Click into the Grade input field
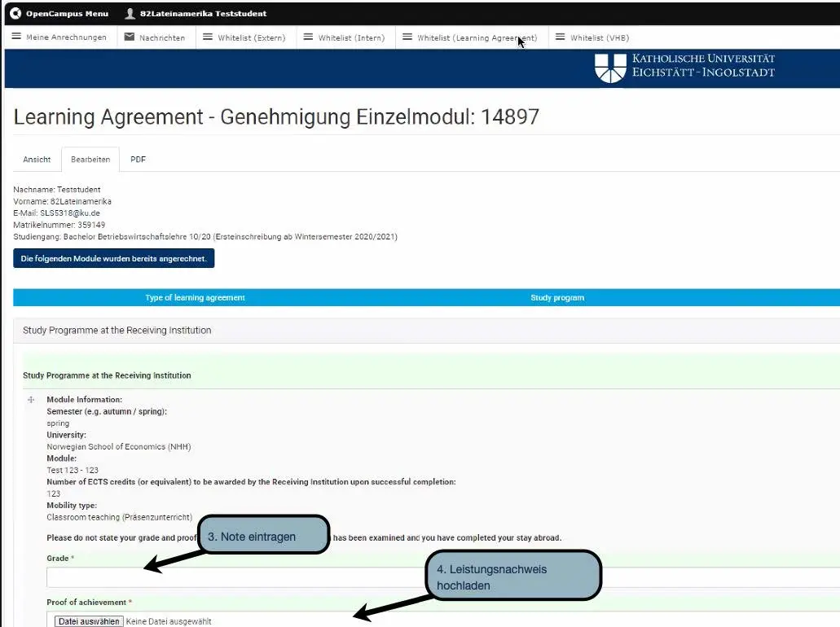The image size is (840, 627). (443, 577)
